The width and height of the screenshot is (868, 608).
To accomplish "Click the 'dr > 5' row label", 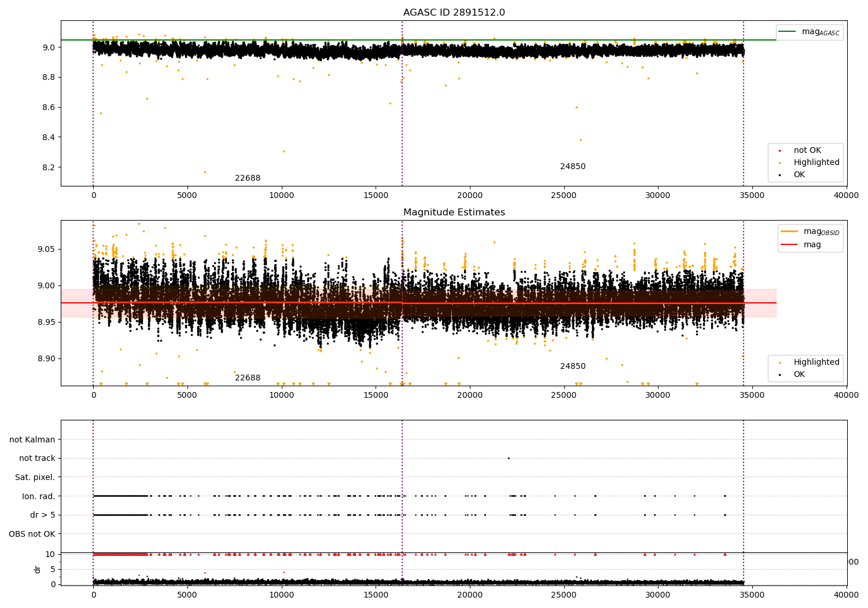I will click(x=43, y=515).
